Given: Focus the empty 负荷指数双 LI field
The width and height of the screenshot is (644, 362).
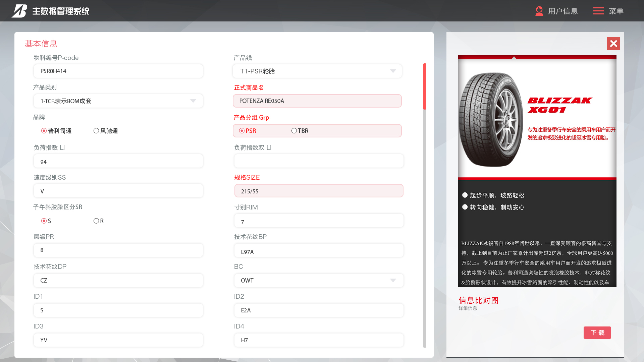Looking at the screenshot, I should [319, 161].
